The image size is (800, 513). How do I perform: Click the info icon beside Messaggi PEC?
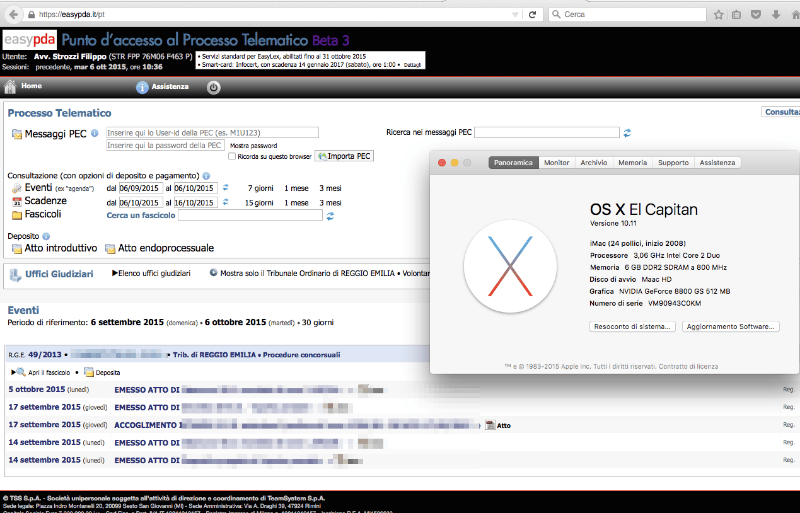click(94, 133)
